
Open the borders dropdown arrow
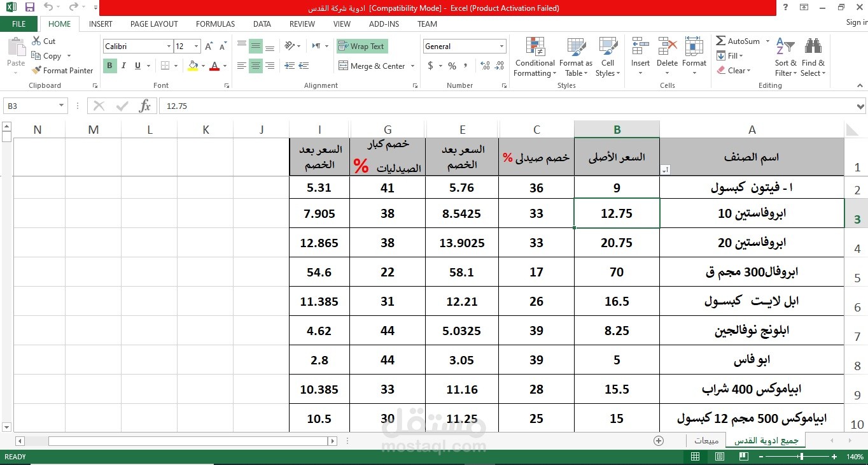pos(176,66)
